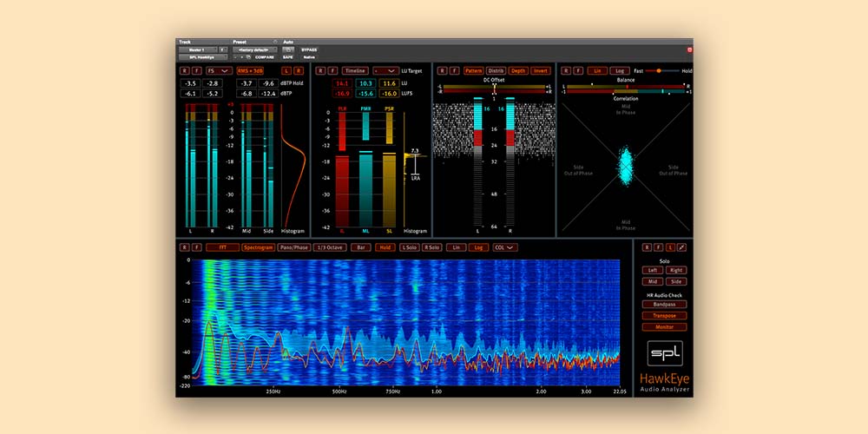Click the -3.5 dBTP Hold readout

click(190, 82)
